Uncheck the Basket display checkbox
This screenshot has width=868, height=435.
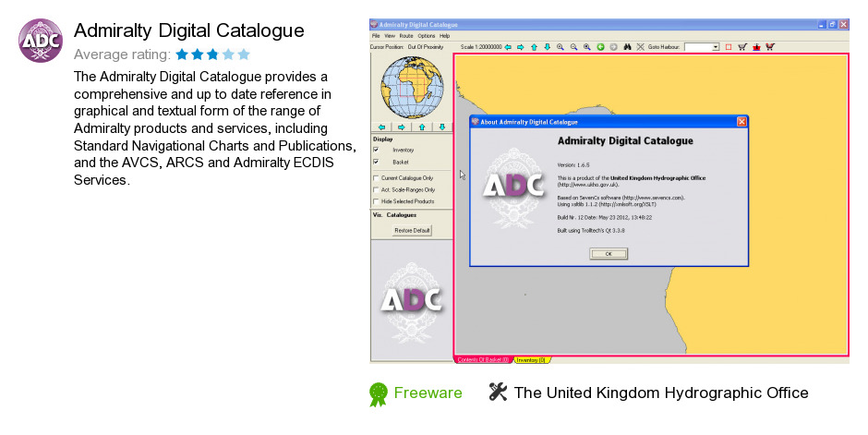click(375, 162)
